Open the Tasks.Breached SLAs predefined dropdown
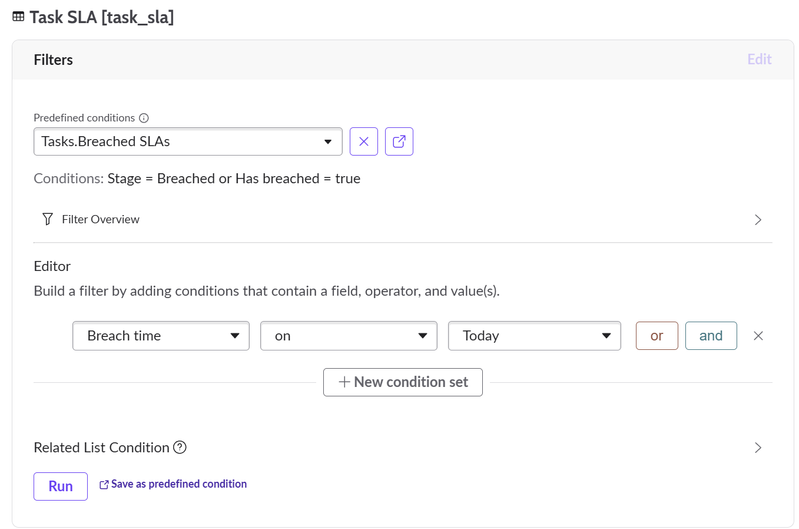Viewport: 799px width, 529px height. click(x=188, y=142)
